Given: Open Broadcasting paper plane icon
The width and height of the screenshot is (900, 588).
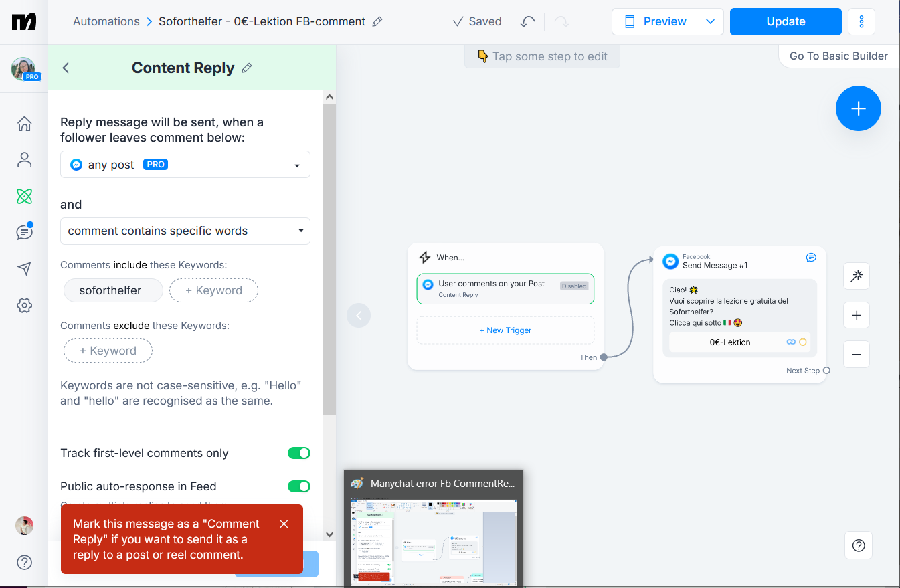Looking at the screenshot, I should pyautogui.click(x=24, y=268).
